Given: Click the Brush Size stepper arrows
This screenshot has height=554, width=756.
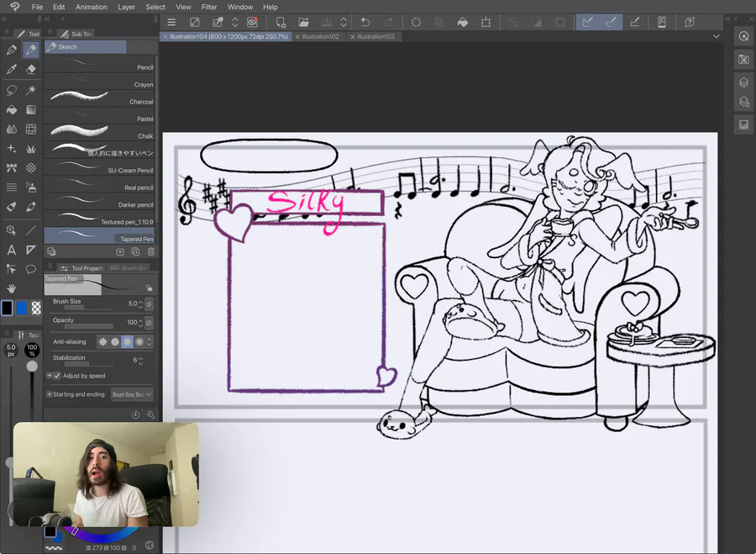Looking at the screenshot, I should point(140,304).
